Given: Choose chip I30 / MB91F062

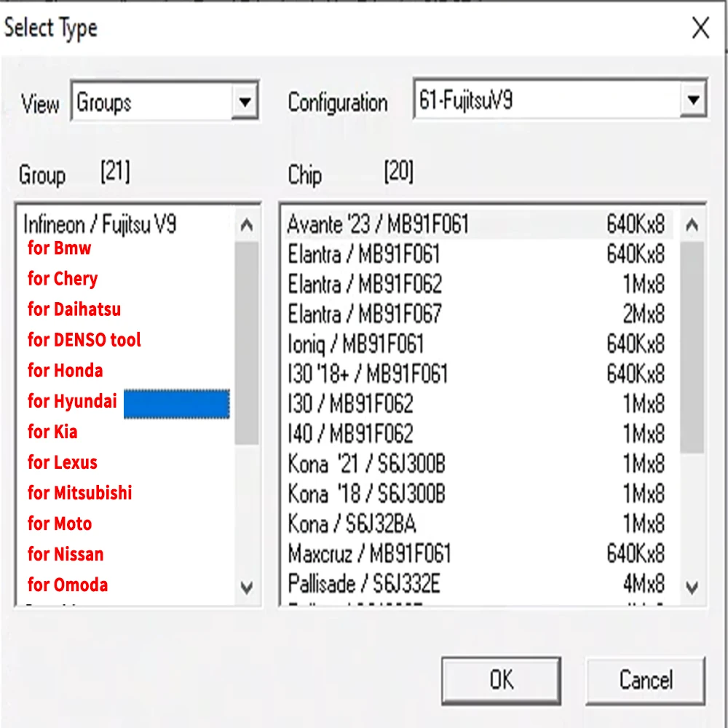Looking at the screenshot, I should pyautogui.click(x=478, y=404).
